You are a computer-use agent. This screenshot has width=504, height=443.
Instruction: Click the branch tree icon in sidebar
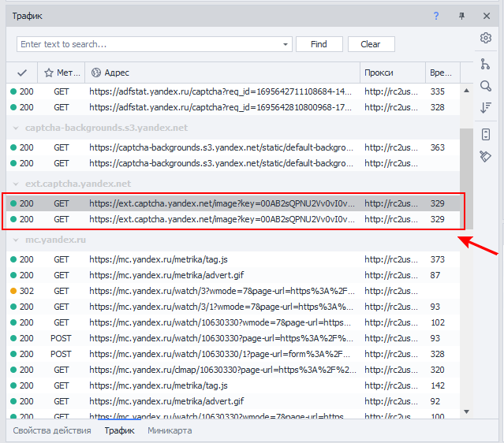coord(485,64)
